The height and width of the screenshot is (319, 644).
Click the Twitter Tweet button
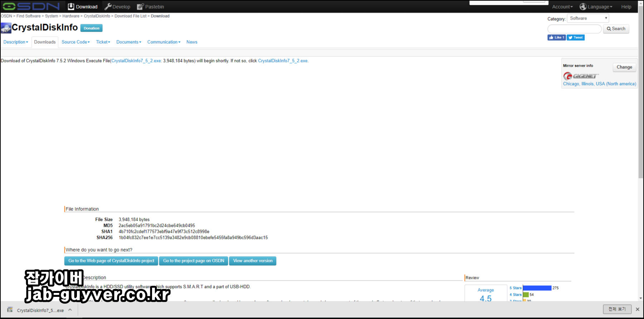[x=576, y=38]
